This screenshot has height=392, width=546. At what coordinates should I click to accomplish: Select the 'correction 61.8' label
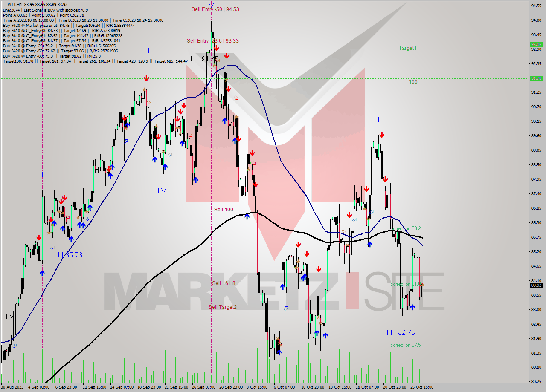pyautogui.click(x=406, y=284)
